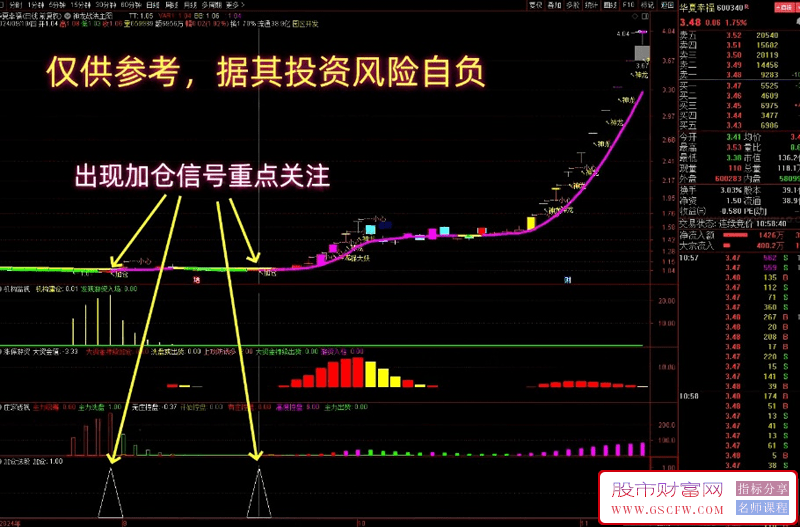Select the 30分钟 period tab
Screen dimensions: 800x527
click(106, 5)
